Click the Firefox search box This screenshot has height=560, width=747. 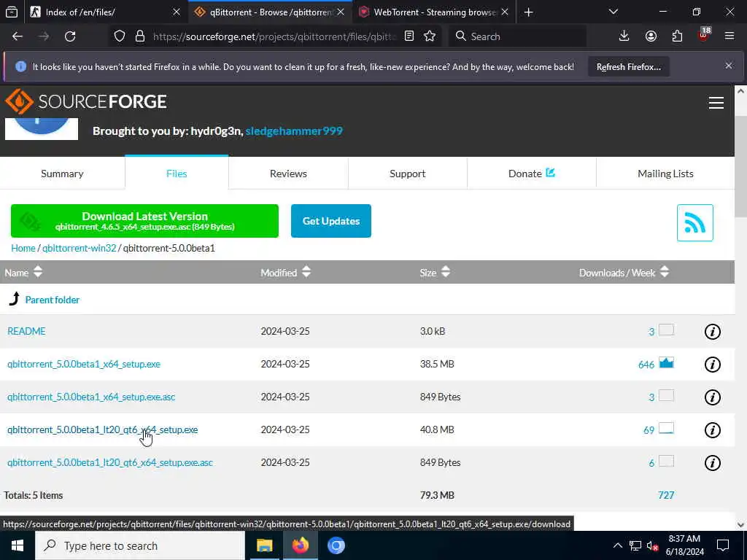tap(517, 36)
